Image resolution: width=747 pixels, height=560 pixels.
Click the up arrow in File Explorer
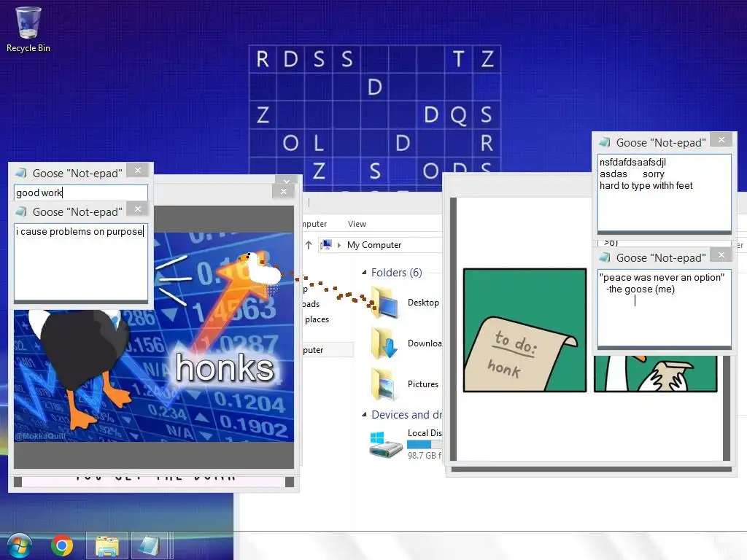click(x=309, y=245)
